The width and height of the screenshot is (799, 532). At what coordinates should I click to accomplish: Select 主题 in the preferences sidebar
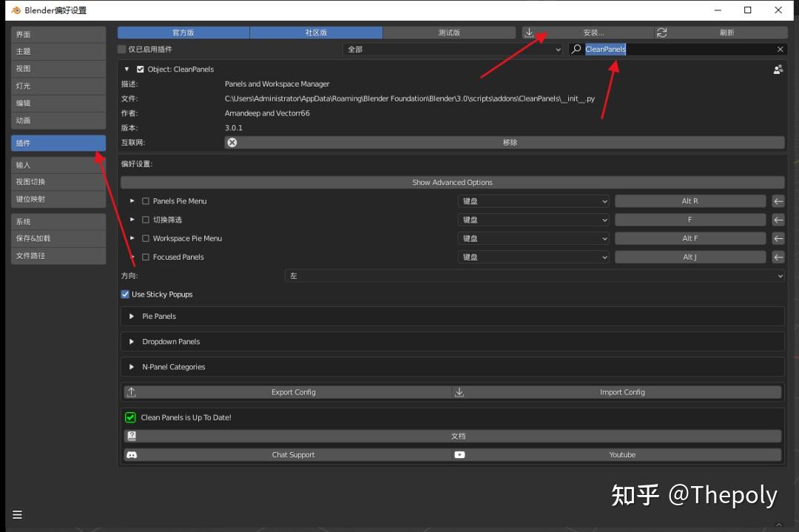58,51
